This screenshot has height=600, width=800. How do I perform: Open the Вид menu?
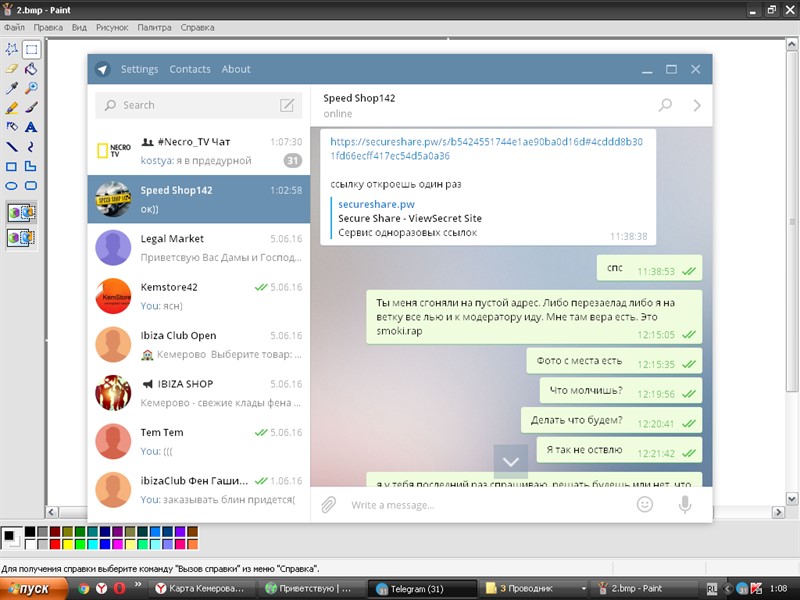(x=79, y=28)
